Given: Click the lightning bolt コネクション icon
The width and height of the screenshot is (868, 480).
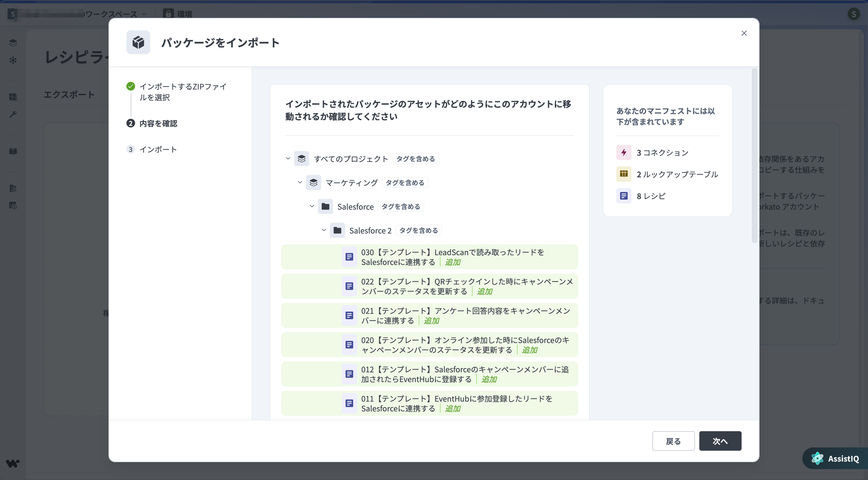Looking at the screenshot, I should tap(624, 153).
